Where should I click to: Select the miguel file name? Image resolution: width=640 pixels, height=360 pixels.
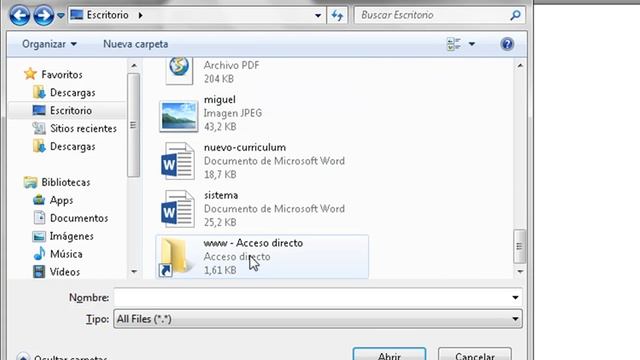point(220,100)
